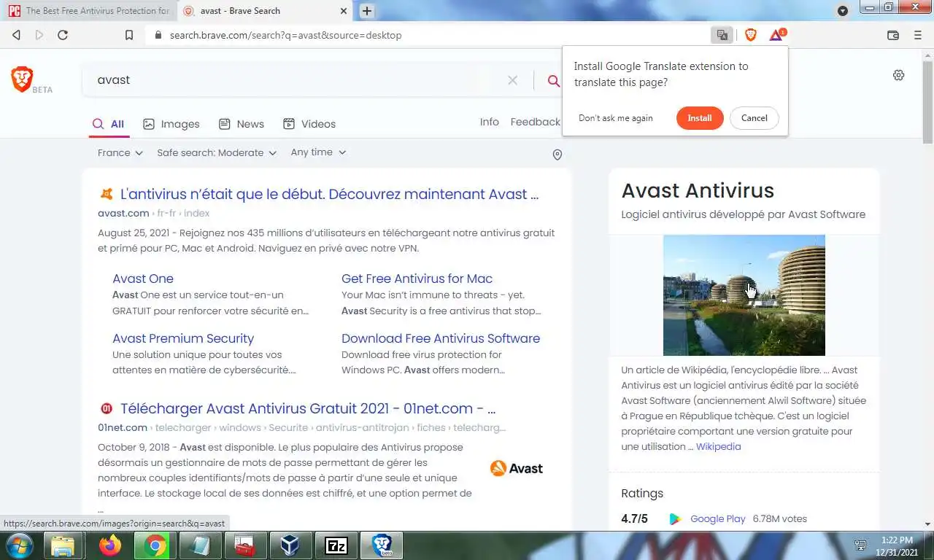Click the address bar URL

[x=285, y=35]
